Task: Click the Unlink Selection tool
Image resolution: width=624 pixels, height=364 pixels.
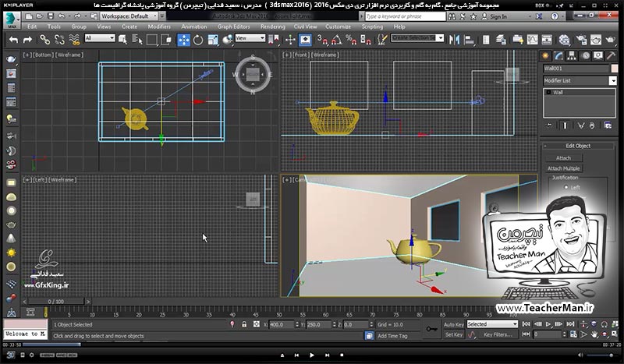Action: click(59, 40)
